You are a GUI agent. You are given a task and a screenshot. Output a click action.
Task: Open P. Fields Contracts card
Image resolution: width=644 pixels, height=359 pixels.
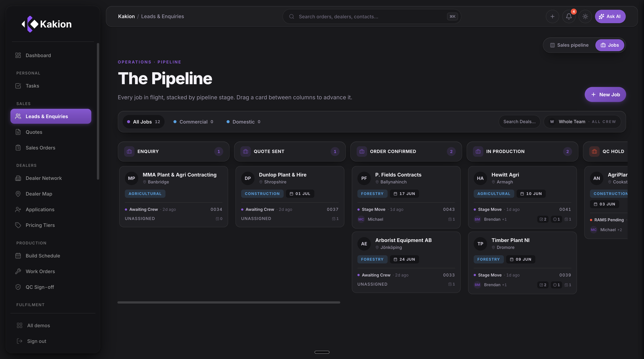[406, 197]
